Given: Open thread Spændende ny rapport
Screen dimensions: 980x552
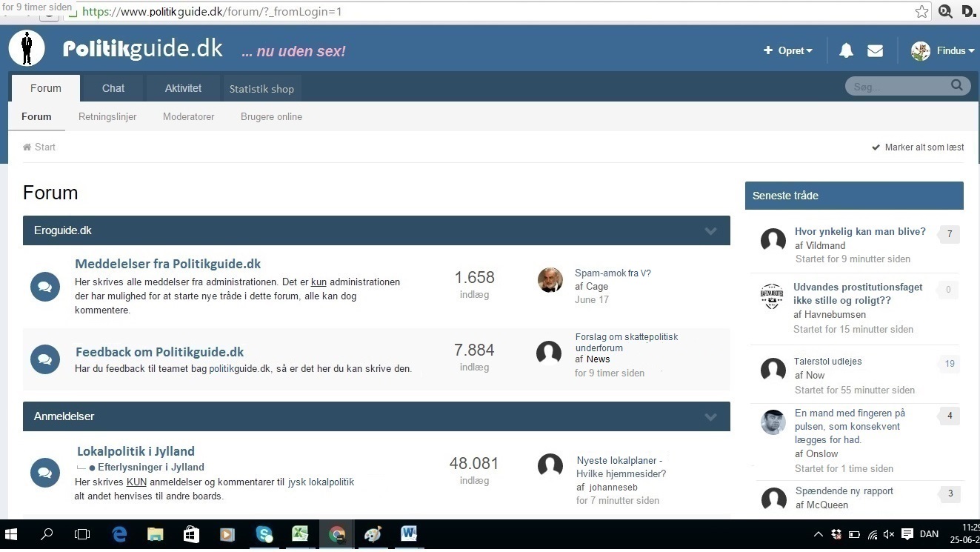Looking at the screenshot, I should pyautogui.click(x=844, y=491).
